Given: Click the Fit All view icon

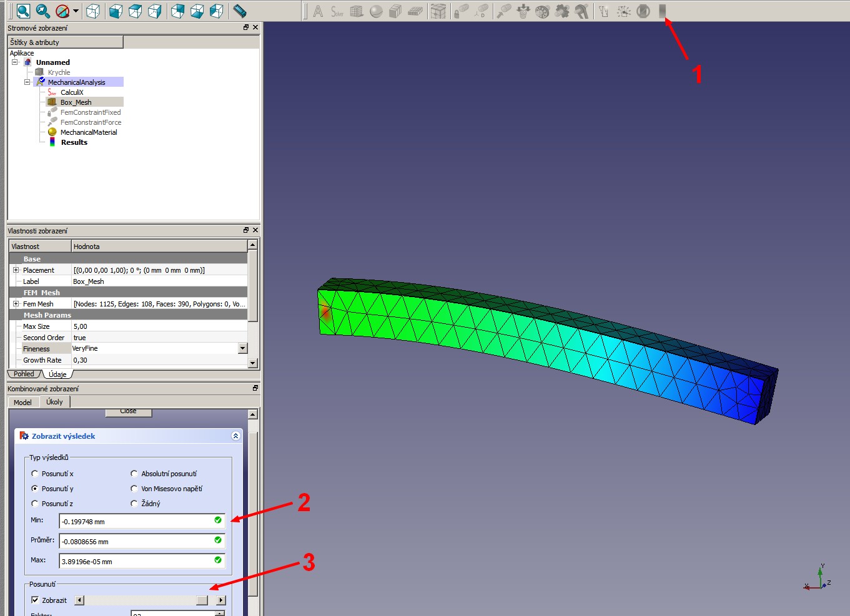Looking at the screenshot, I should (23, 11).
